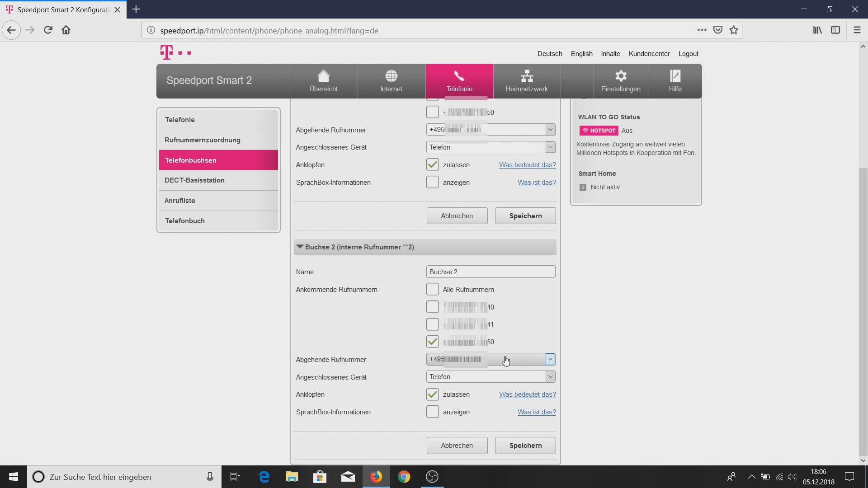Viewport: 868px width, 488px height.
Task: Open Rufnummernzuordnung in sidebar
Action: [218, 140]
